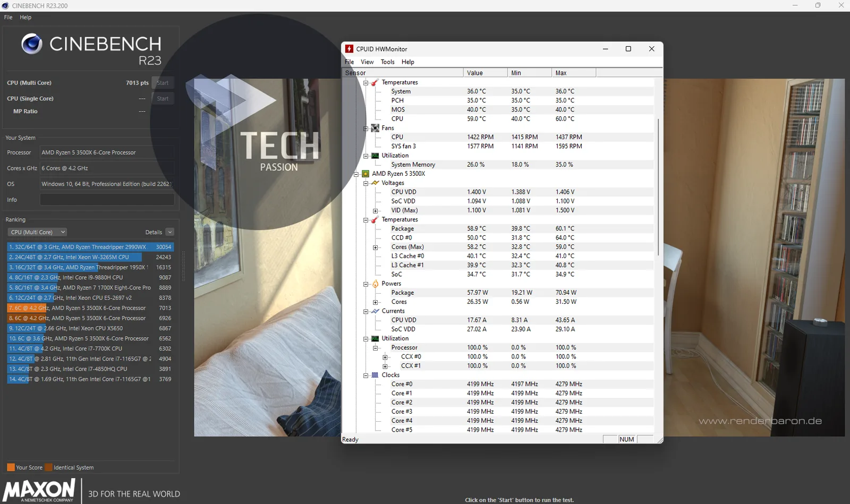The width and height of the screenshot is (850, 504).
Task: Open the Cinebench File menu
Action: pos(8,17)
